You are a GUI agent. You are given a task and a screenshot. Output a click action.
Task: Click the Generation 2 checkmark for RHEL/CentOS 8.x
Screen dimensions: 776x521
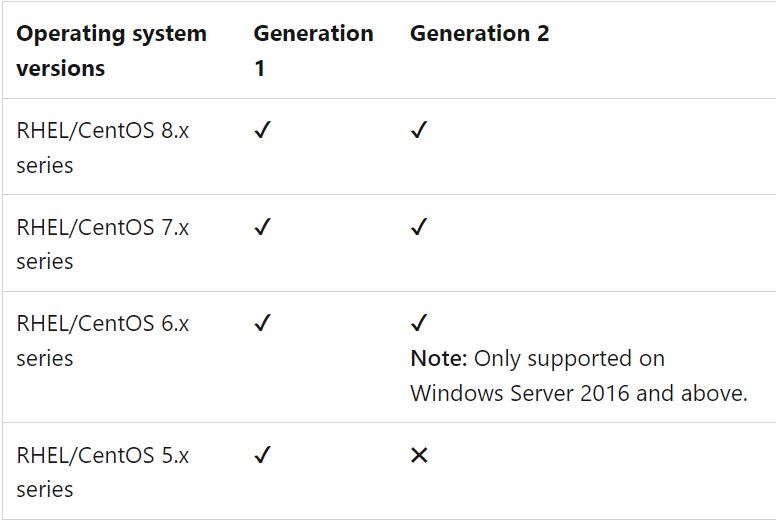click(419, 130)
